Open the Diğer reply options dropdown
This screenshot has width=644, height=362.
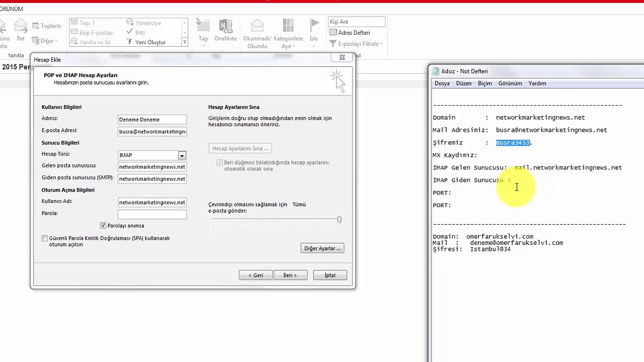click(x=45, y=41)
